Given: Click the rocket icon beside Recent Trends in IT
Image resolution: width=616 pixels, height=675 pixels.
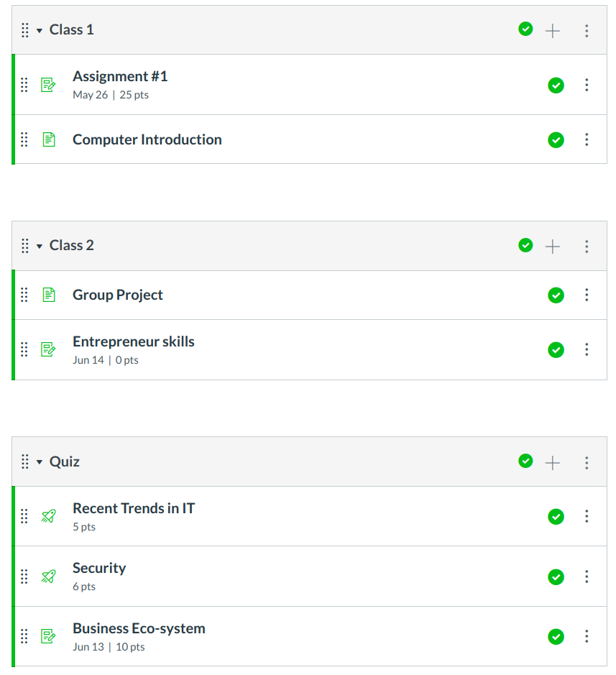Looking at the screenshot, I should (x=48, y=516).
